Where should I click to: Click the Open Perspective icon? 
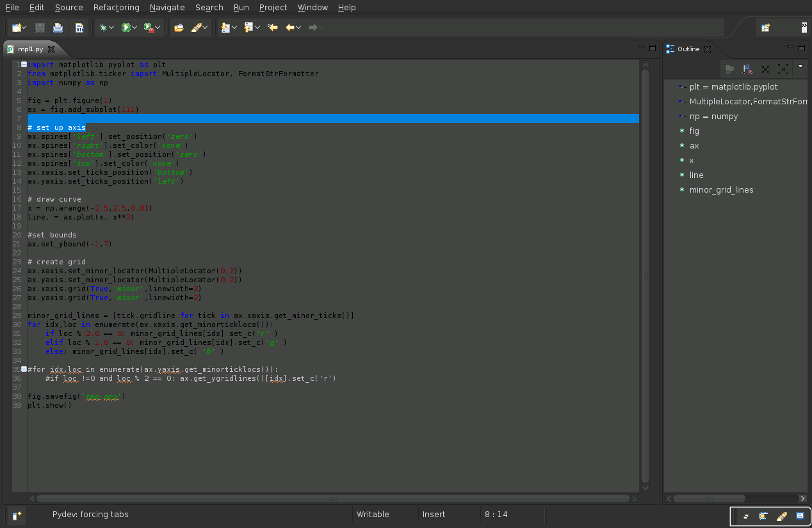click(765, 28)
